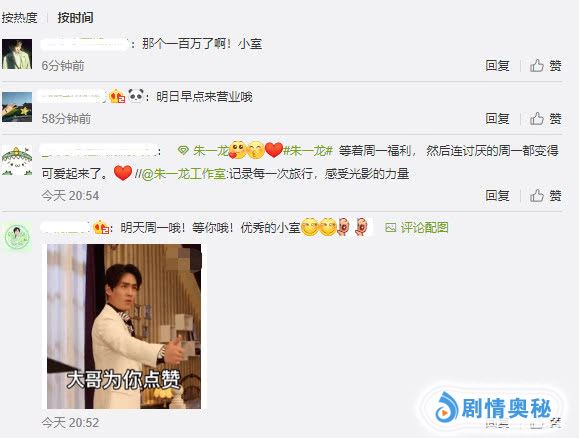Click the image icon before 评论配图
Image resolution: width=579 pixels, height=438 pixels.
391,227
